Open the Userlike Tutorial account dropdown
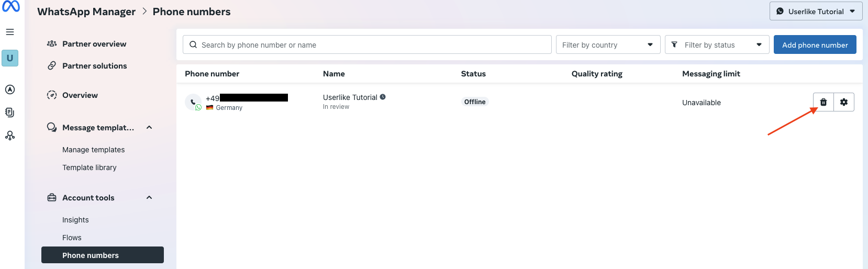 point(816,12)
